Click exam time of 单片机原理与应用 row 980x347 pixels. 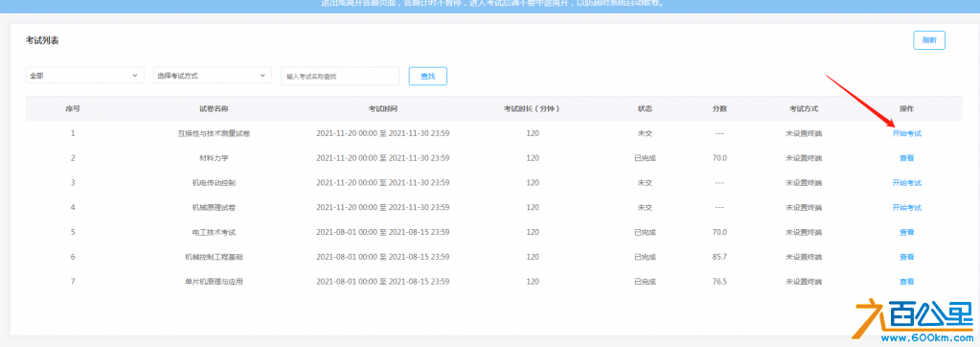point(382,282)
